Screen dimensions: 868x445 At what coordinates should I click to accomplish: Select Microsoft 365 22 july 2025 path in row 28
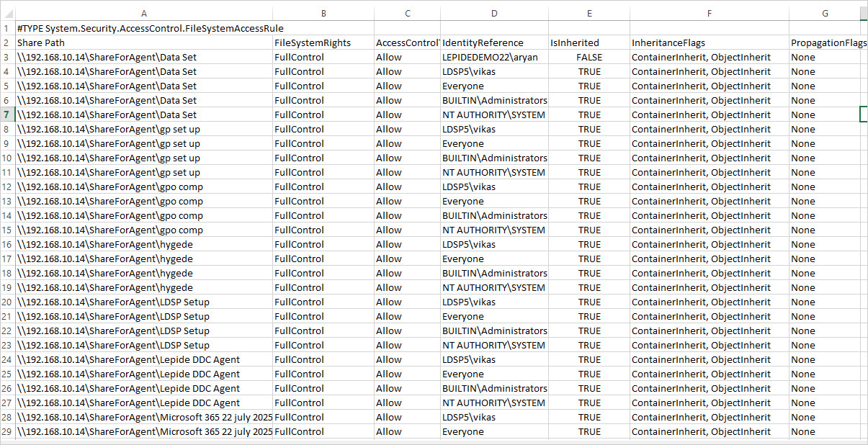(x=144, y=417)
